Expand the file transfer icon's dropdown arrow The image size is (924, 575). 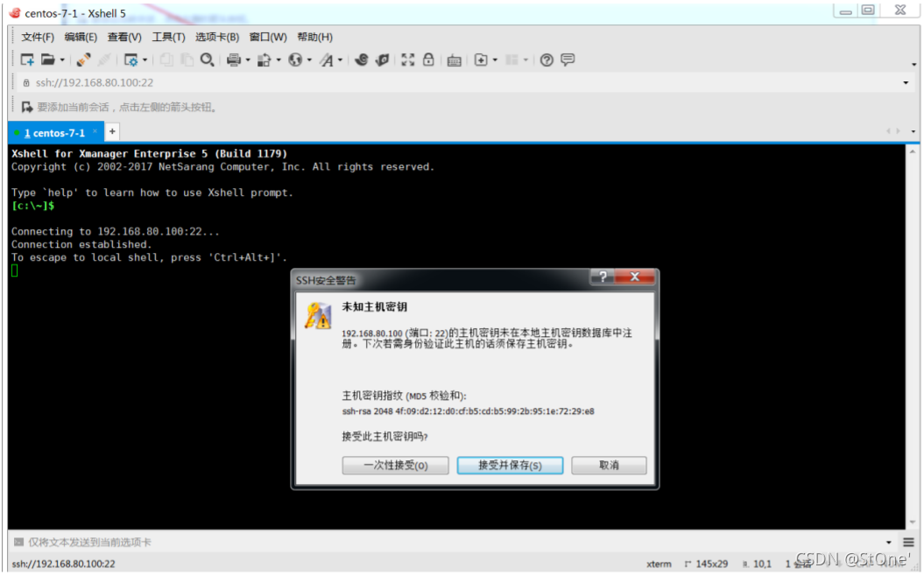[x=279, y=60]
